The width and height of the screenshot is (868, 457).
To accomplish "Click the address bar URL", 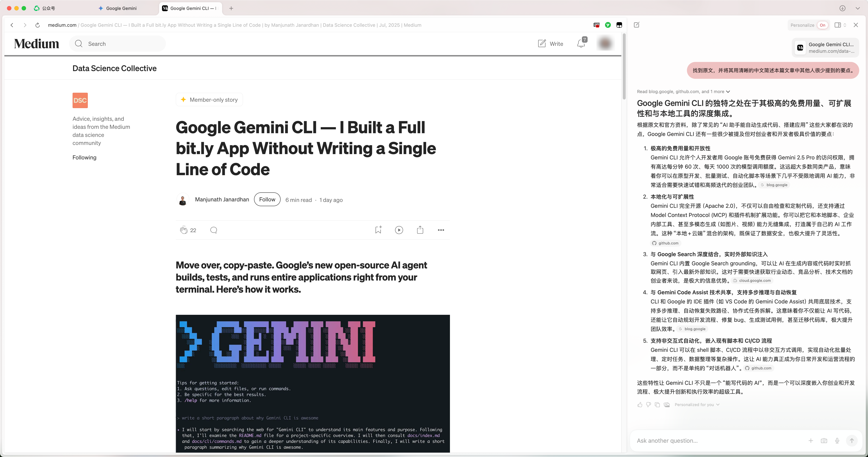I will [x=235, y=25].
